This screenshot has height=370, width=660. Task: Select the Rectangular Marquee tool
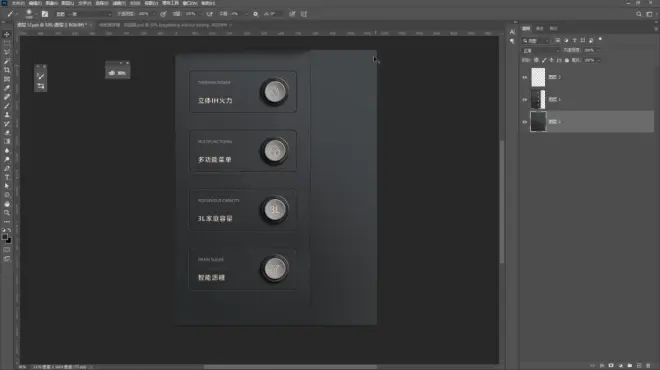[x=7, y=43]
